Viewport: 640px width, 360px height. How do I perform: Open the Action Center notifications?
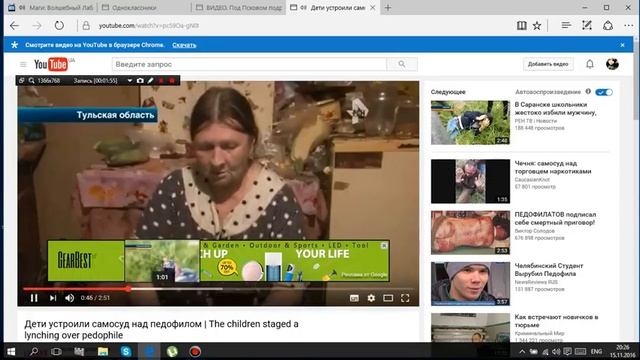(x=567, y=351)
